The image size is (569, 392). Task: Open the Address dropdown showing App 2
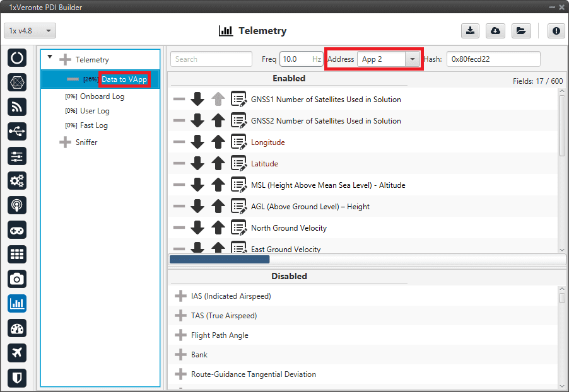[x=413, y=59]
